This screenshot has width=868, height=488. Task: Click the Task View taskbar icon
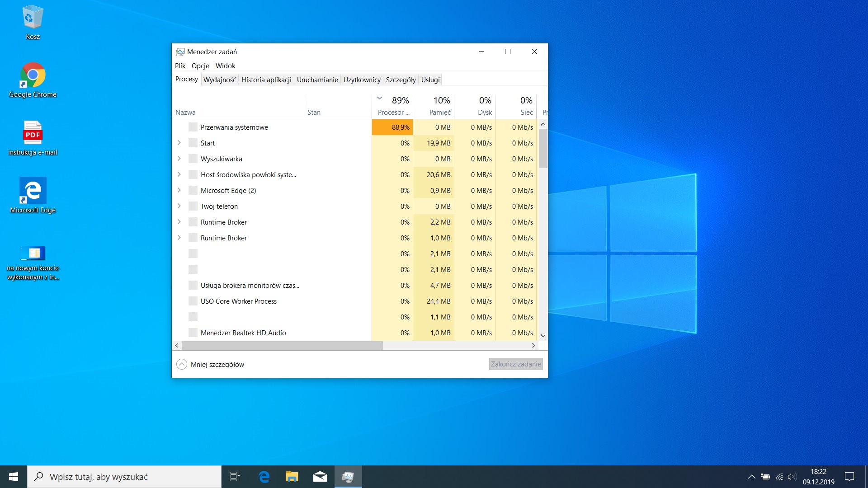[x=235, y=477]
